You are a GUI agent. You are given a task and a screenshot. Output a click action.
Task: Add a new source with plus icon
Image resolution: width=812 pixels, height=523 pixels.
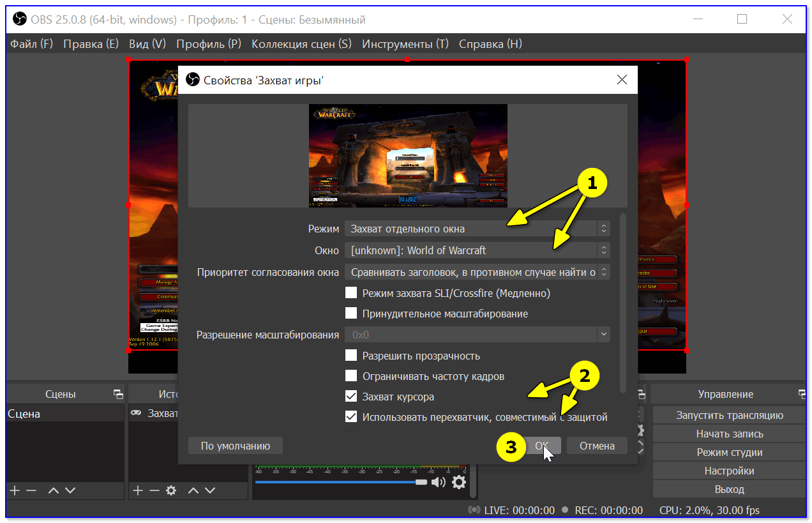click(x=137, y=490)
